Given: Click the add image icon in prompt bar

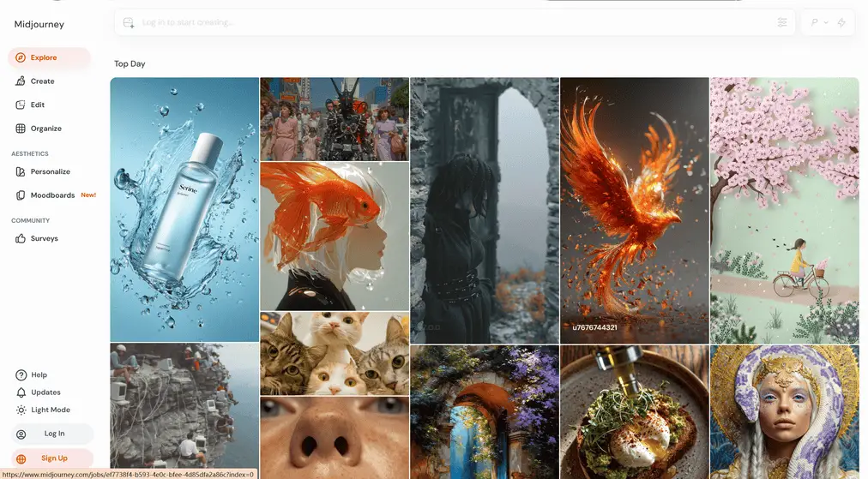Looking at the screenshot, I should click(x=129, y=23).
